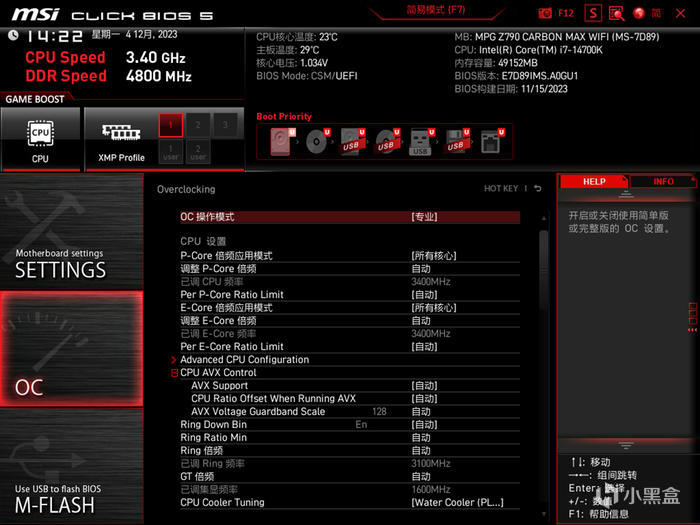Screen dimensions: 700x525
Task: Click the red globe language icon
Action: 639,13
